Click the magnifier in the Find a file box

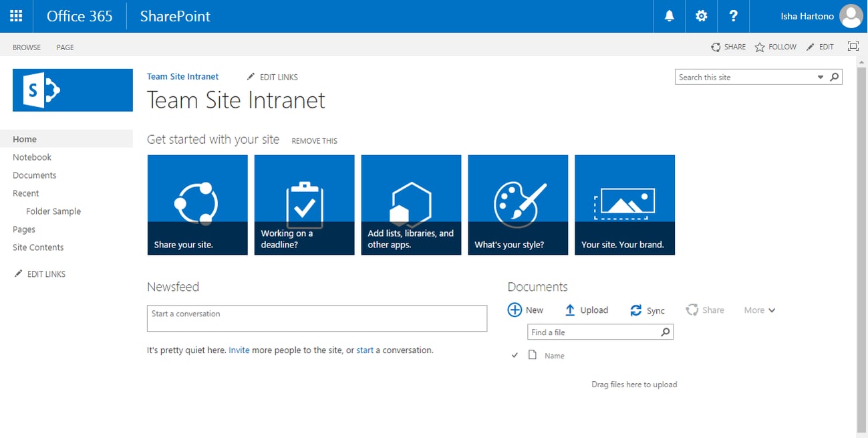(665, 332)
